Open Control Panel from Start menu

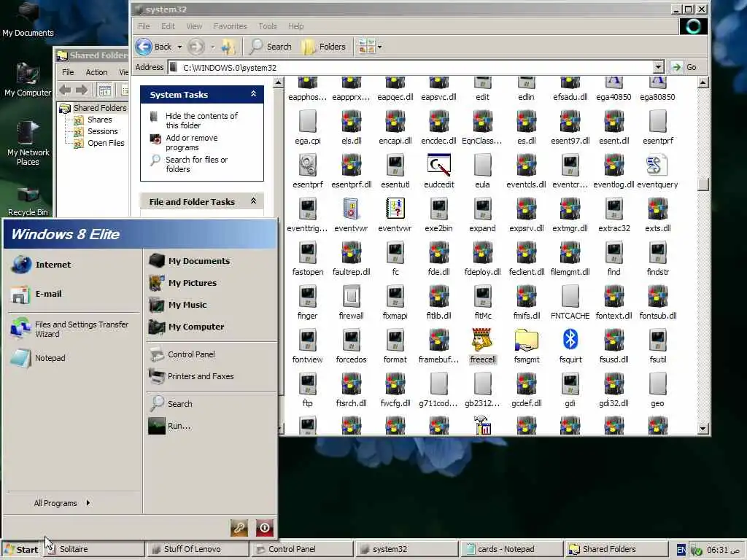point(182,354)
